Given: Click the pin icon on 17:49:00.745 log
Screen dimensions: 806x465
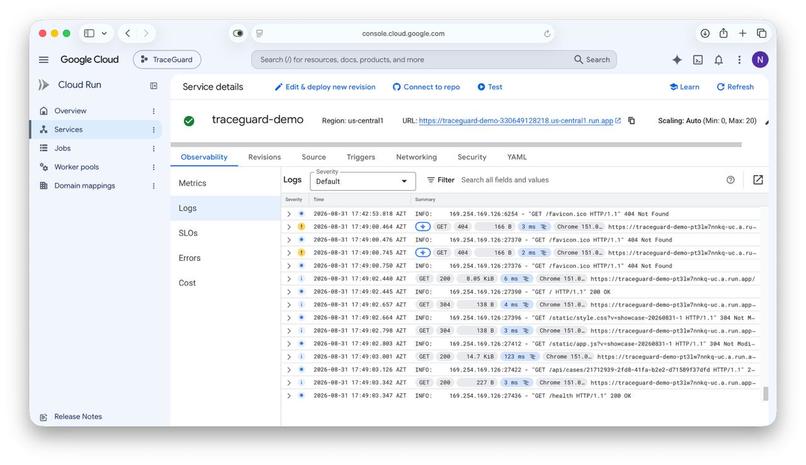Looking at the screenshot, I should click(423, 253).
